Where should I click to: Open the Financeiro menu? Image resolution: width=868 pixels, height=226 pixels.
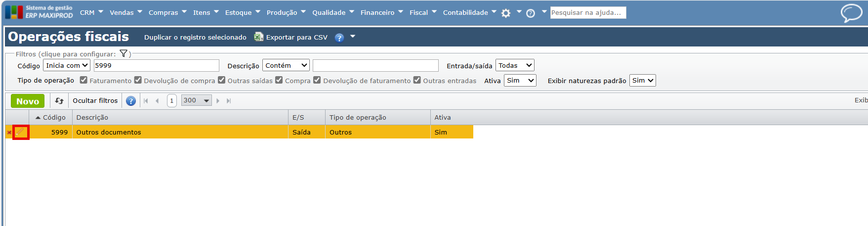381,13
